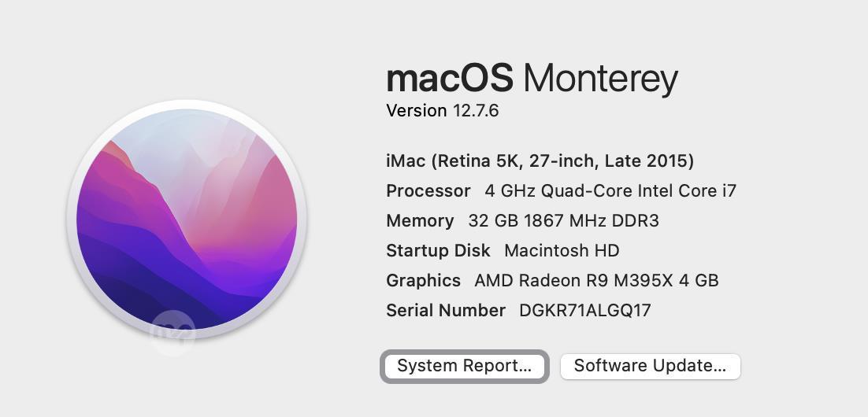Viewport: 868px width, 417px height.
Task: Click the bold "macOS" title word
Action: [450, 78]
